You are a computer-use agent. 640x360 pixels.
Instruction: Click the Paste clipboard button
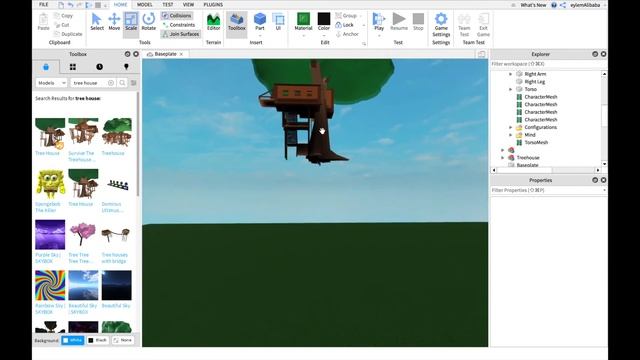(43, 22)
